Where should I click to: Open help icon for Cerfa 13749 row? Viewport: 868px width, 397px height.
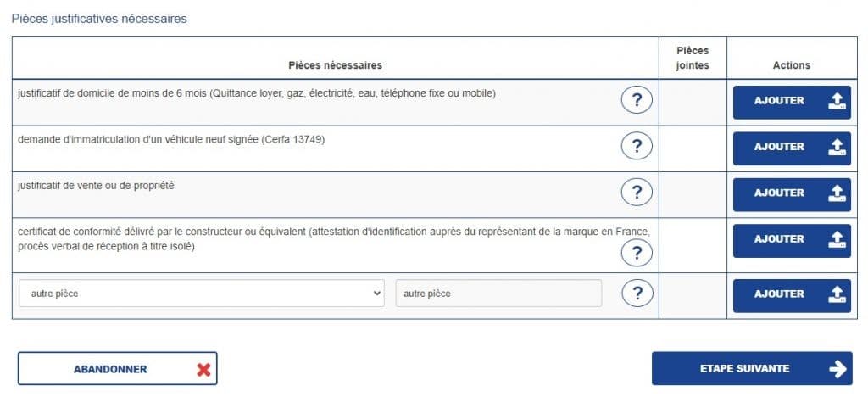(x=637, y=146)
